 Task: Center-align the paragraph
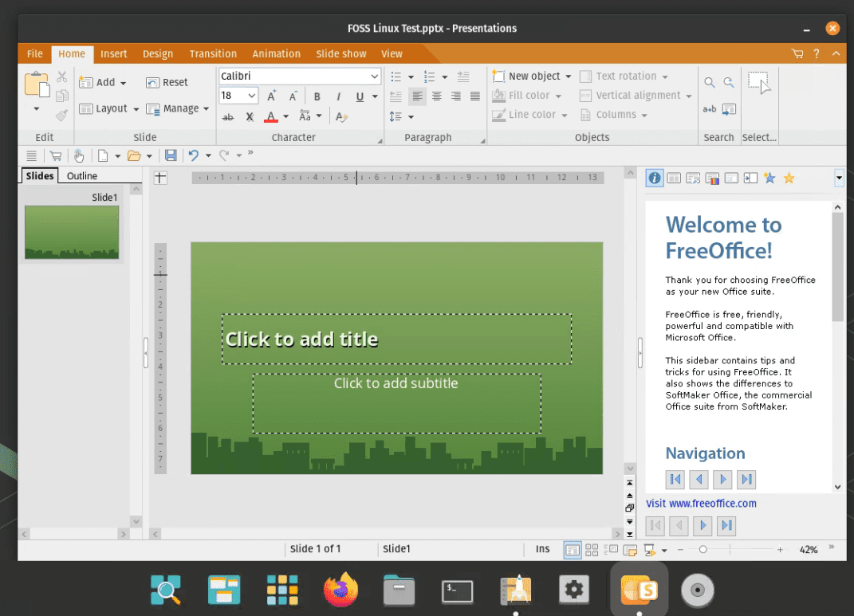pyautogui.click(x=437, y=96)
